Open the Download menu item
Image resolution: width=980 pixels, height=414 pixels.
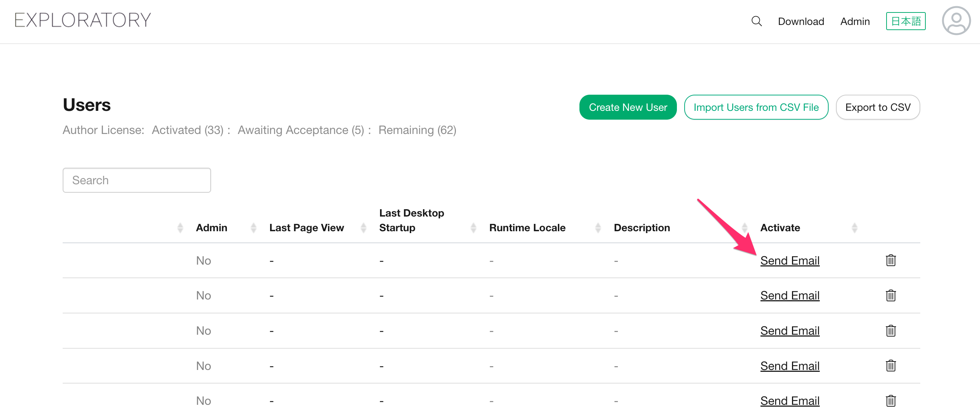point(801,21)
